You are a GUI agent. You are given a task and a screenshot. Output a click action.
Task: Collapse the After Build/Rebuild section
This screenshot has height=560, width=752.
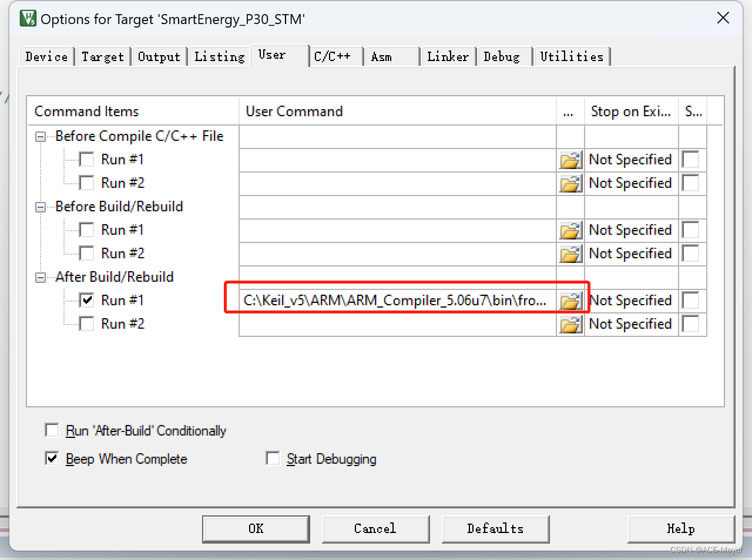tap(40, 277)
